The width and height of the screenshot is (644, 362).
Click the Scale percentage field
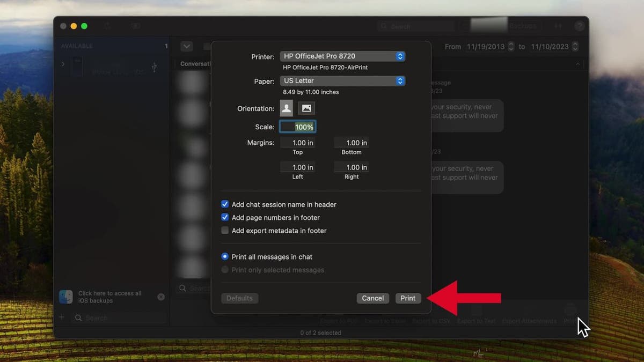pyautogui.click(x=298, y=127)
